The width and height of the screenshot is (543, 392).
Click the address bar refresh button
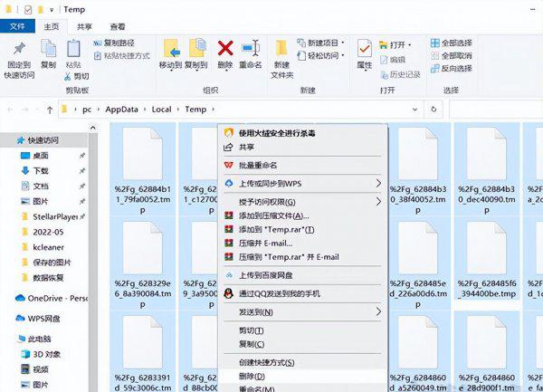coord(433,110)
